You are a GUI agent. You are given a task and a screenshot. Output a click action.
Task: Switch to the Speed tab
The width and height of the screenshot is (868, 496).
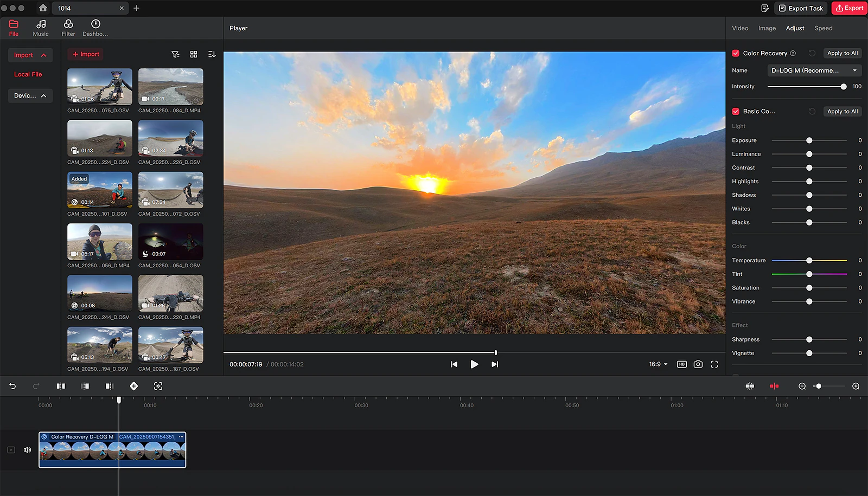(823, 28)
